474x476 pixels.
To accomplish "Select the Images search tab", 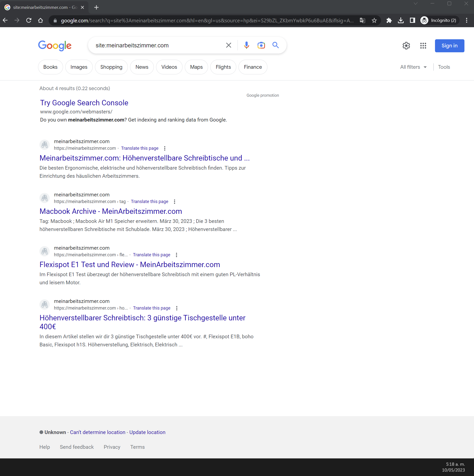I will point(79,67).
